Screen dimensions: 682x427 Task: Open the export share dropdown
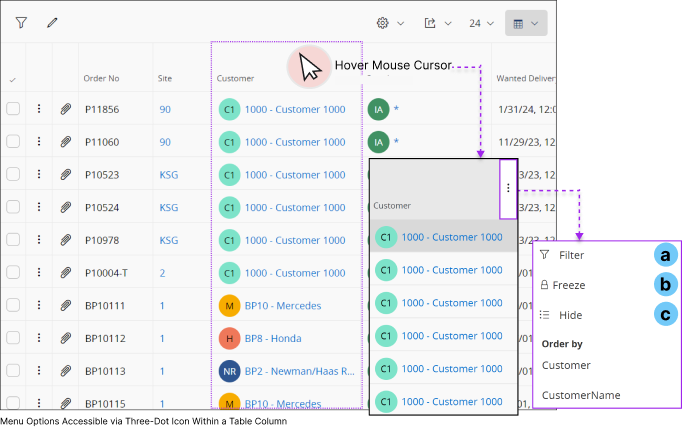[437, 23]
